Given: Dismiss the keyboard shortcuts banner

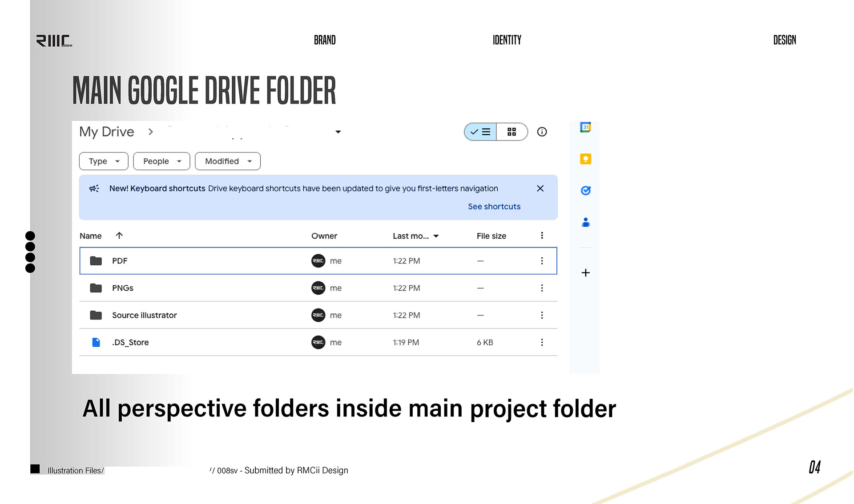Looking at the screenshot, I should pos(540,188).
